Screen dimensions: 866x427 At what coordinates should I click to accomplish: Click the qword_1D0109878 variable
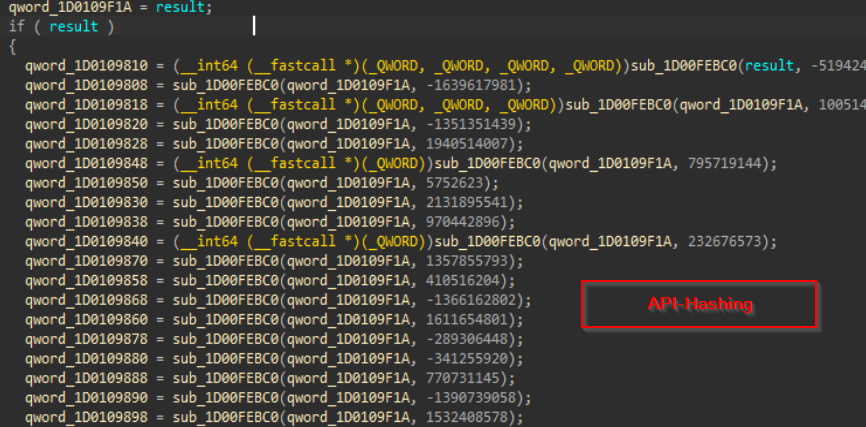pos(87,339)
